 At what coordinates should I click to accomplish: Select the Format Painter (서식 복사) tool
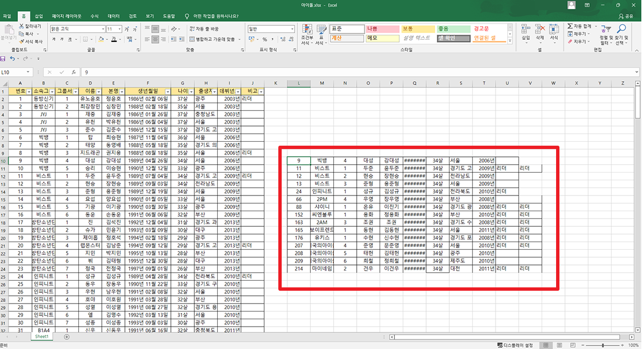30,41
